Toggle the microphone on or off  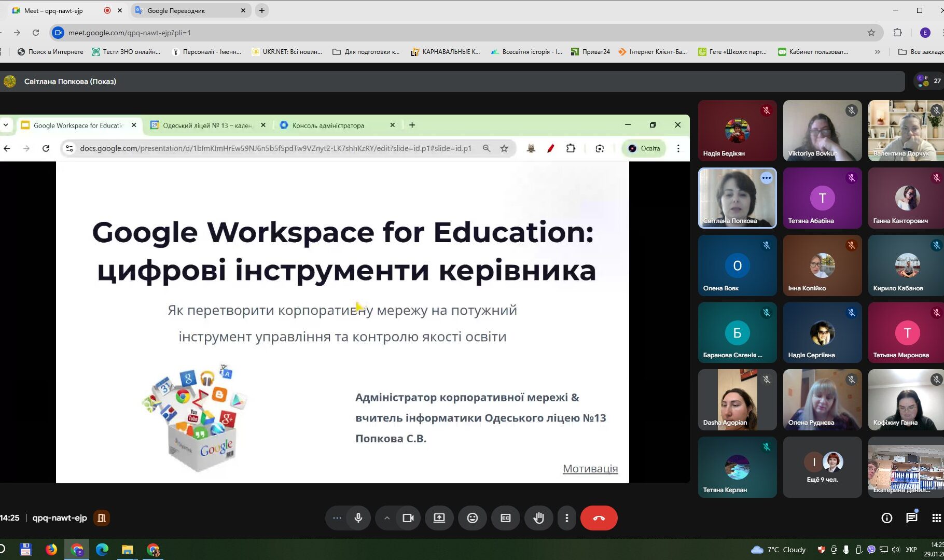358,518
